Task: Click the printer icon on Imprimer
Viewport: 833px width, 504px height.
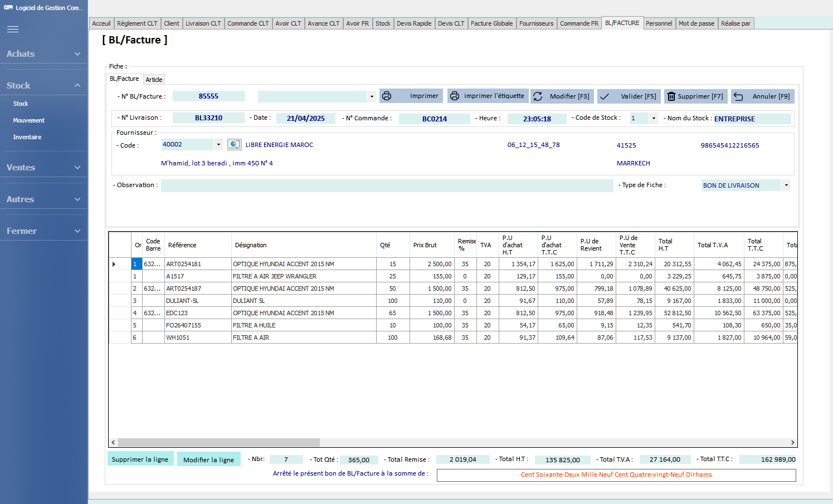Action: [387, 96]
